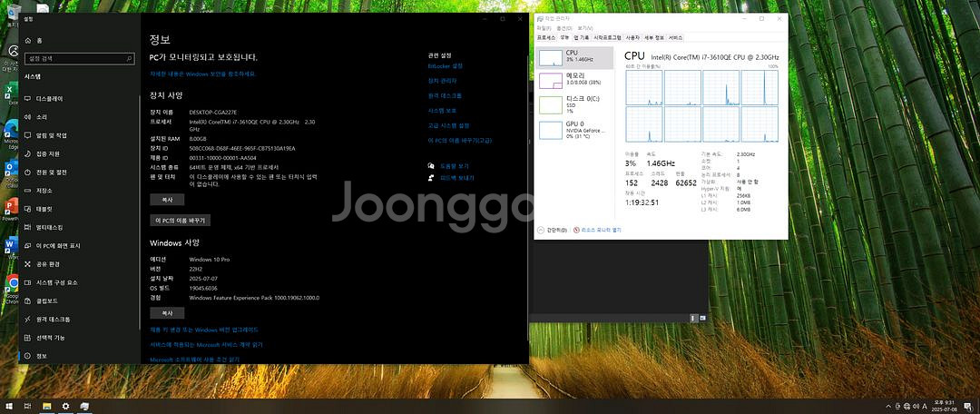Open 파일 menu in Task Manager
This screenshot has width=980, height=414.
click(544, 28)
